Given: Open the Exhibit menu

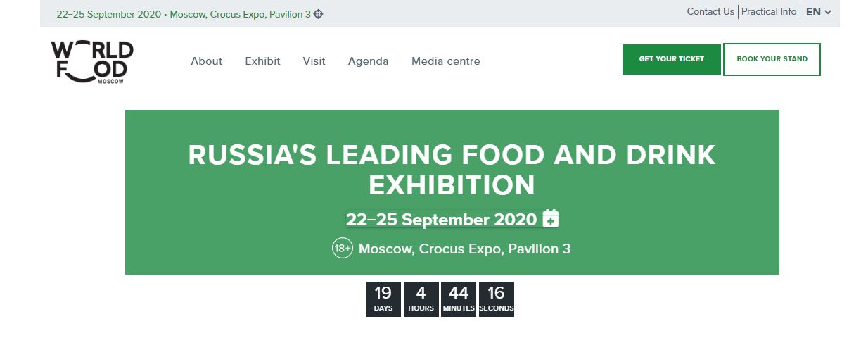Looking at the screenshot, I should [x=262, y=61].
